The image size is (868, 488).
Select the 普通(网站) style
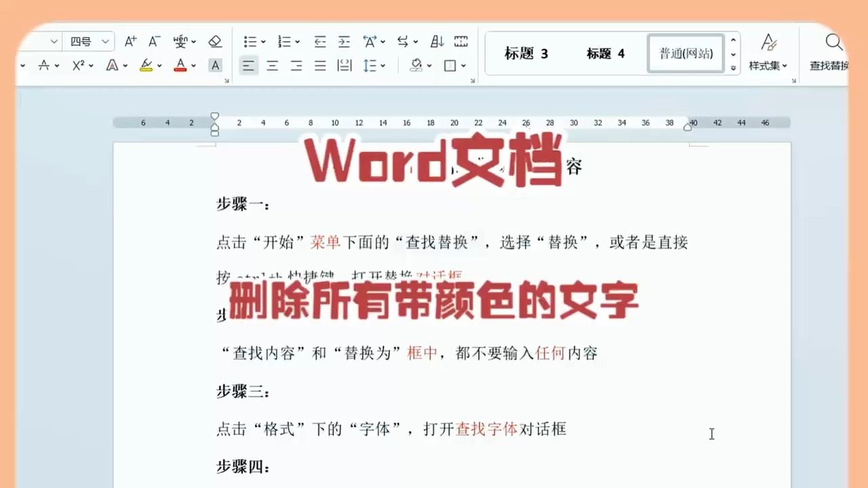point(685,54)
